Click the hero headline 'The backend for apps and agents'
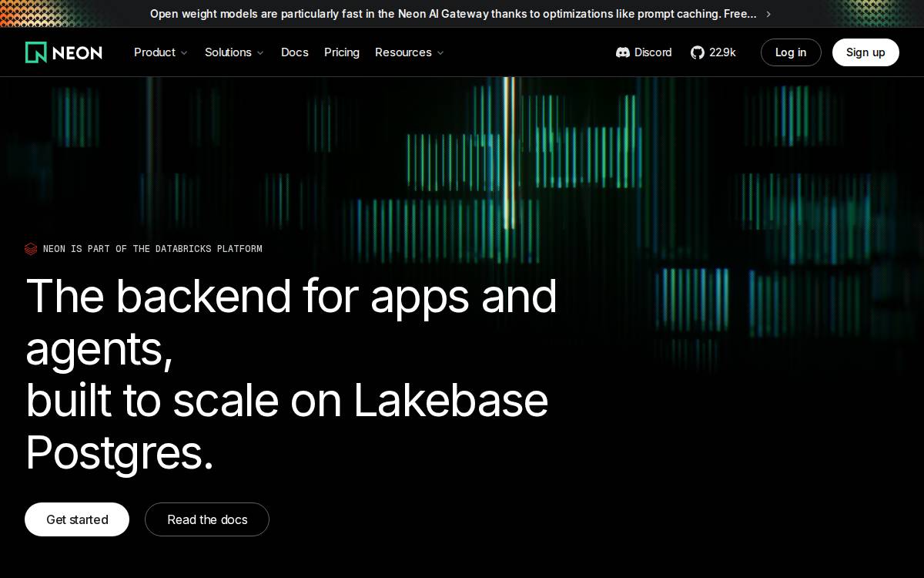This screenshot has height=578, width=924. [291, 322]
